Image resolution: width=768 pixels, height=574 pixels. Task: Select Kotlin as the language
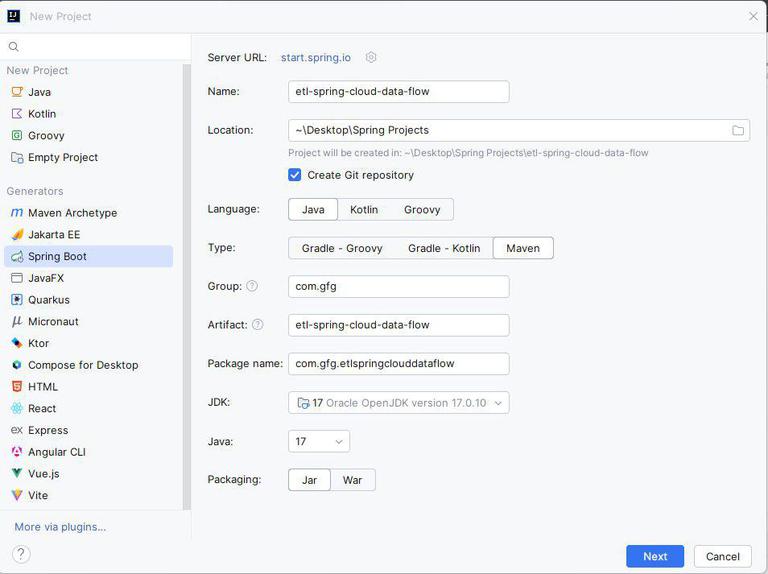(364, 209)
